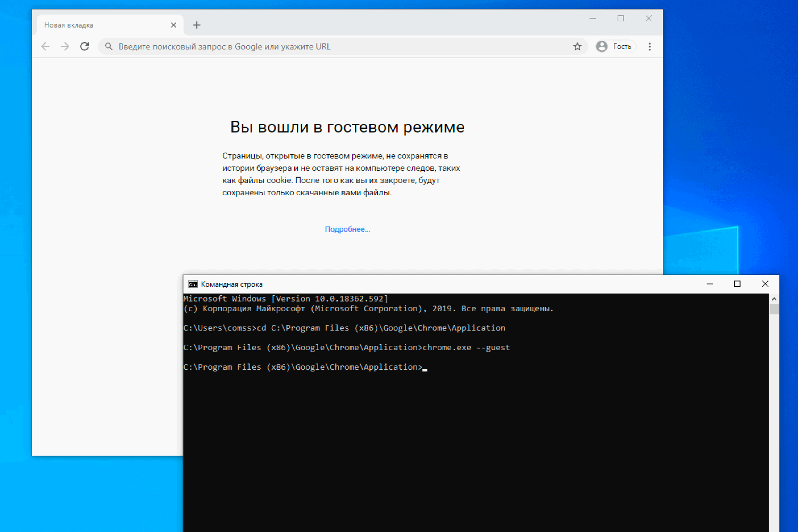Click the scrollbar up arrow in Command Prompt

[x=775, y=298]
